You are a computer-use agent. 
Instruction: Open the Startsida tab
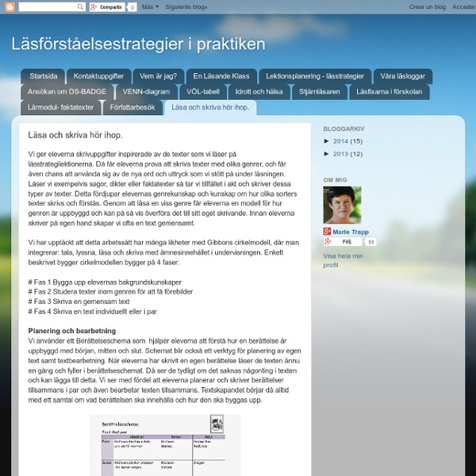pos(43,76)
